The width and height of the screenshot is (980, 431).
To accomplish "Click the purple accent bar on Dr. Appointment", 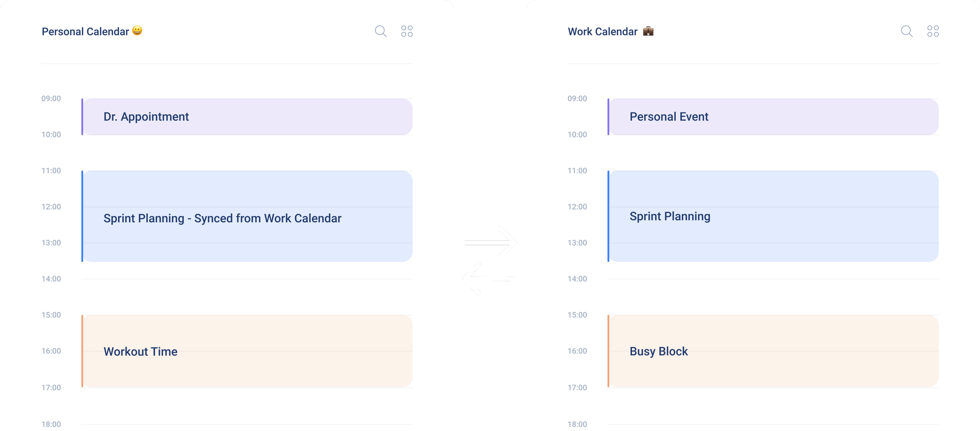I will pos(82,116).
